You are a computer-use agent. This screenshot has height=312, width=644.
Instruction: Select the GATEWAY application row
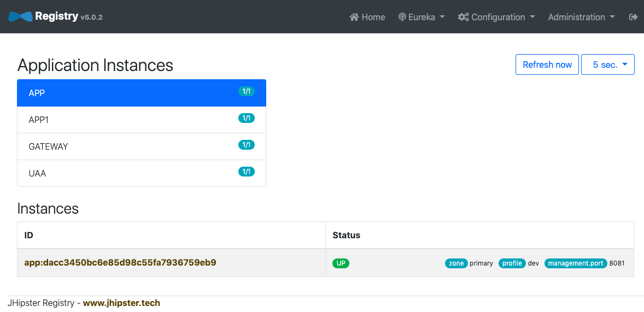pos(142,146)
